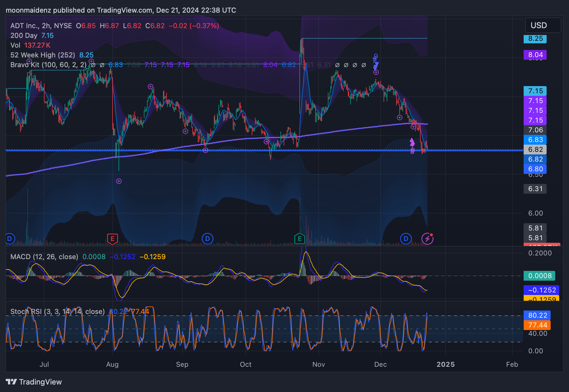Click the MACD (12, 26, close) indicator label

tap(44, 257)
